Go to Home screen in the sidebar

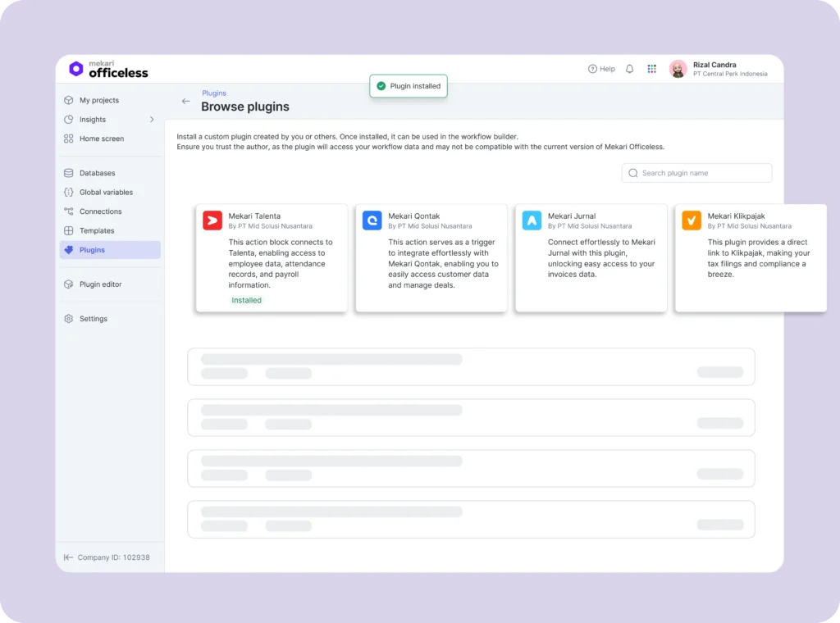pyautogui.click(x=110, y=139)
